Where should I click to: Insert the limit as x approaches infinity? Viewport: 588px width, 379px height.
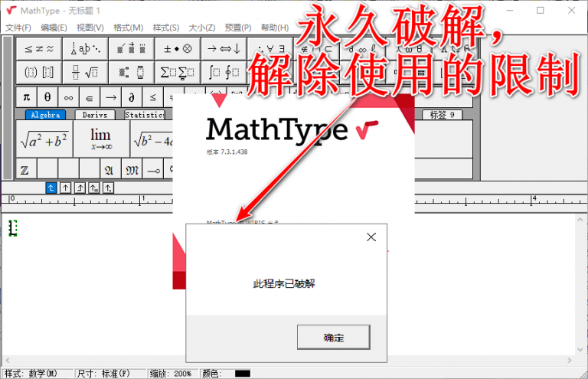pyautogui.click(x=101, y=139)
